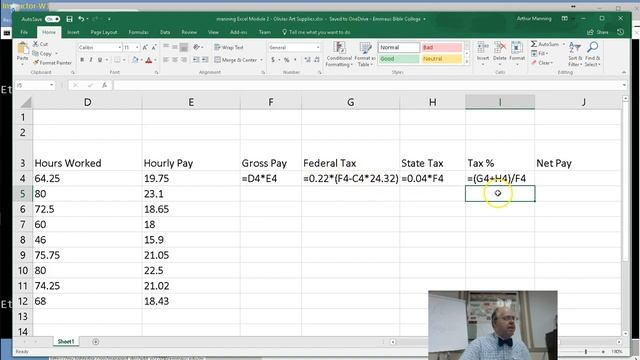Click the Decrease Indent icon

click(x=196, y=60)
